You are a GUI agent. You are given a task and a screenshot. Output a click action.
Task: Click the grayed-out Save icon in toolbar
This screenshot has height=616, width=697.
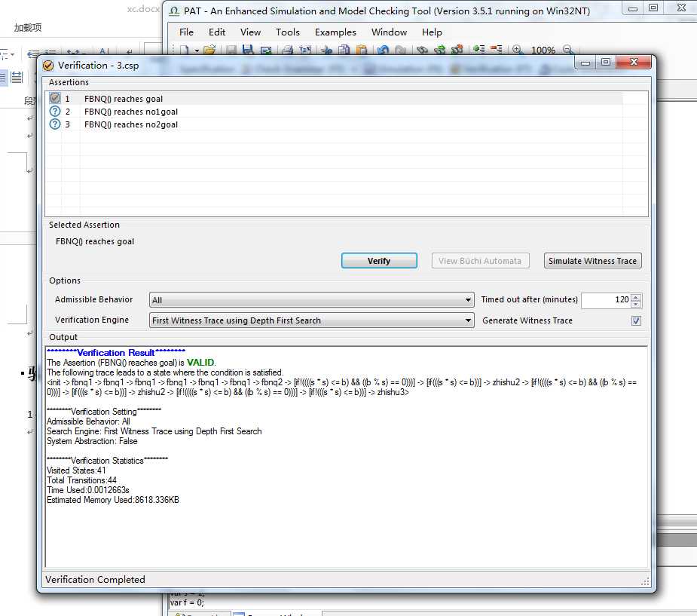coord(231,50)
